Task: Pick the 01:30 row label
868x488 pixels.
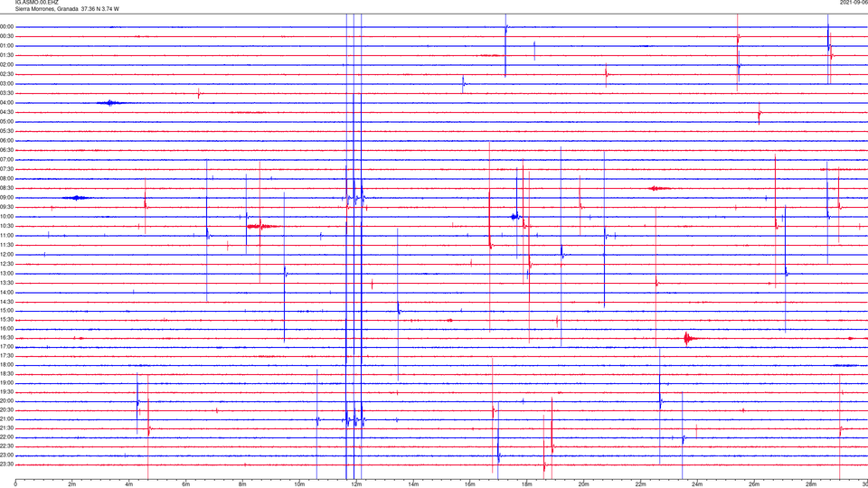Action: click(7, 55)
